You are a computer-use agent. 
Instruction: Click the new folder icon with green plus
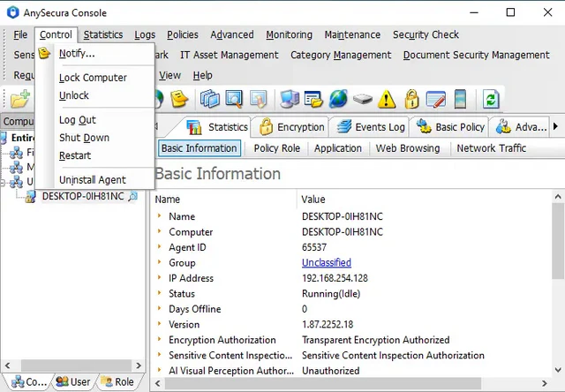point(20,99)
